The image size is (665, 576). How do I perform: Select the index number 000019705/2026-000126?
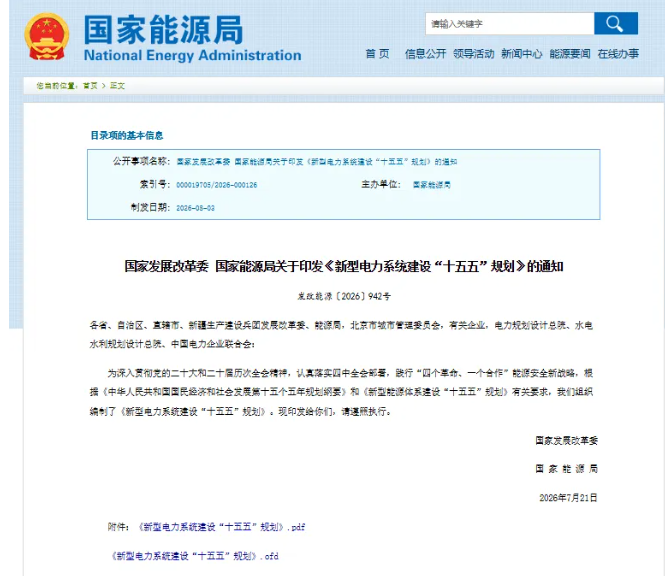(x=217, y=185)
